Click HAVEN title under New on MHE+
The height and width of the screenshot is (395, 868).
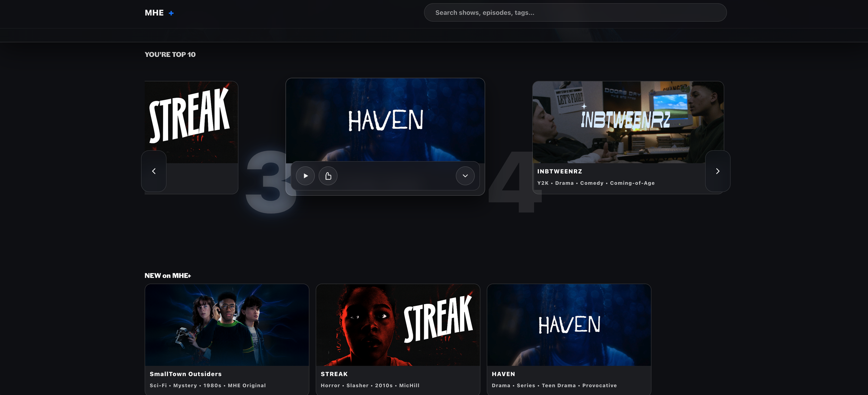[x=503, y=374]
